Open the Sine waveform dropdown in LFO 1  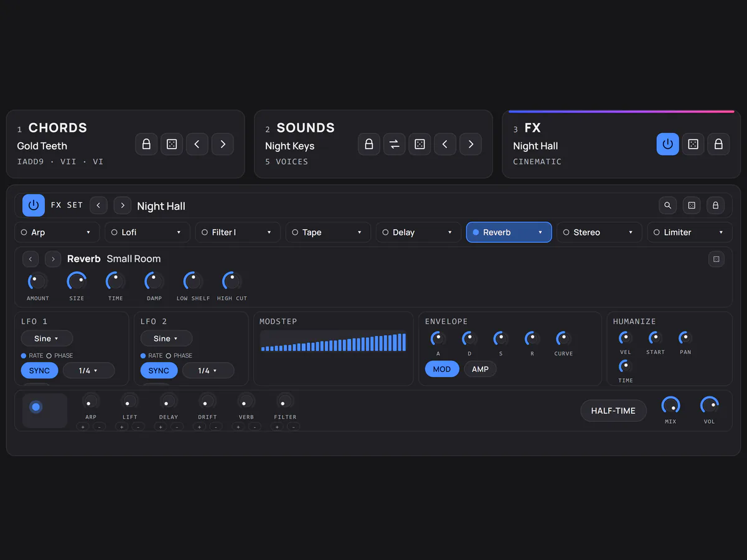click(x=47, y=338)
